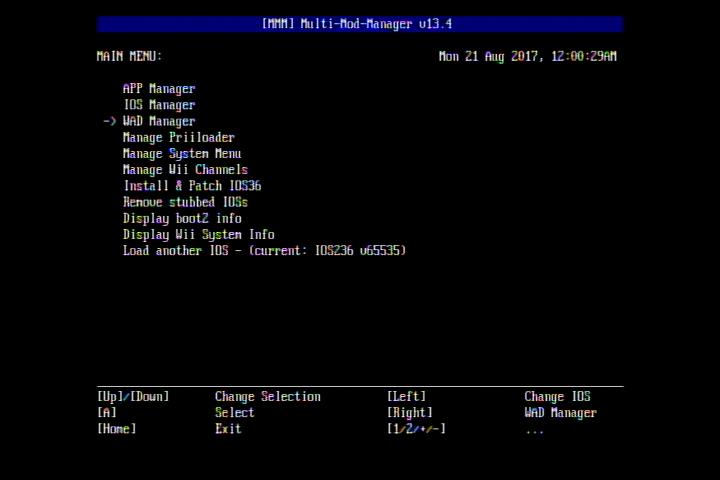
Task: Click the ellipsis in the footer
Action: 534,432
